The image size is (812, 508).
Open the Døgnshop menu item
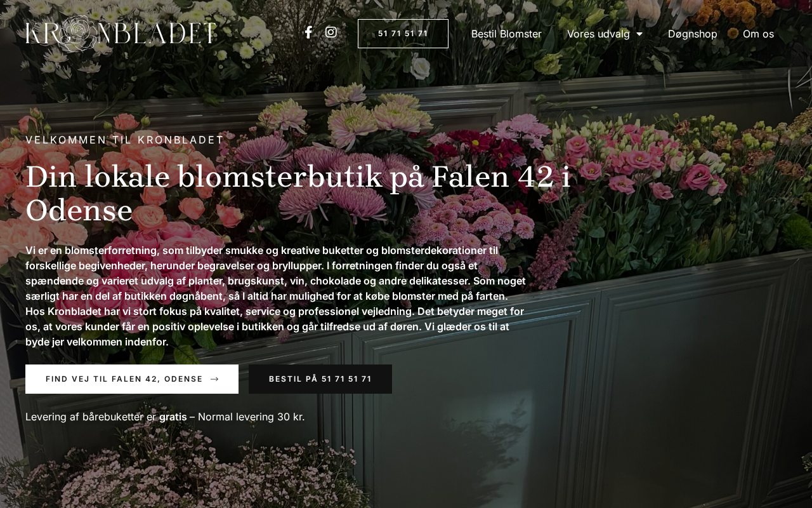693,34
